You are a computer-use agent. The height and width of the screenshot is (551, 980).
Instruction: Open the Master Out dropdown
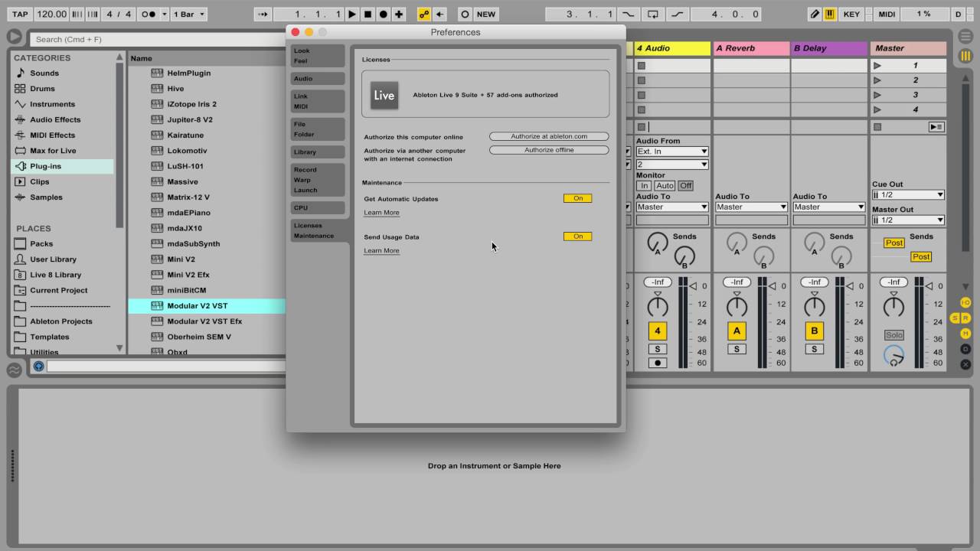point(908,220)
